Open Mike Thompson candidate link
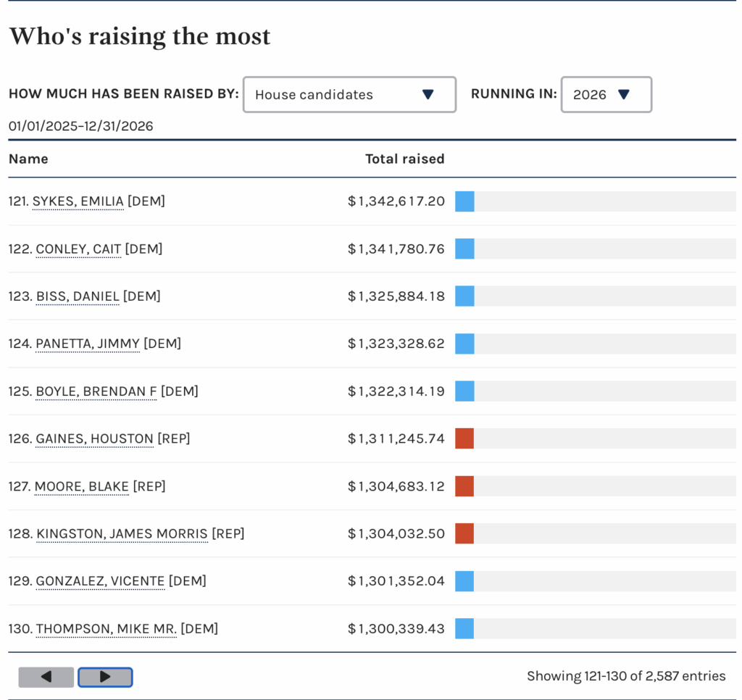Screen dimensions: 742x700 pos(106,629)
